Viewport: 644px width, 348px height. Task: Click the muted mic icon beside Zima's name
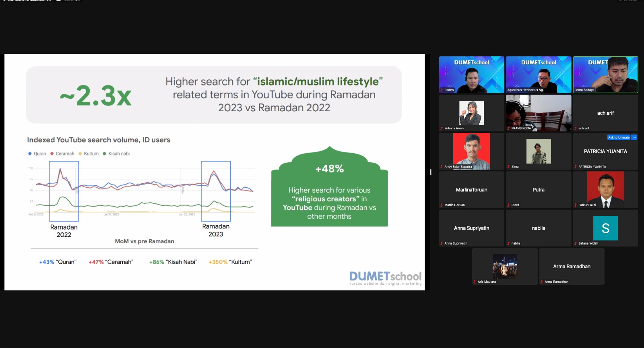509,166
